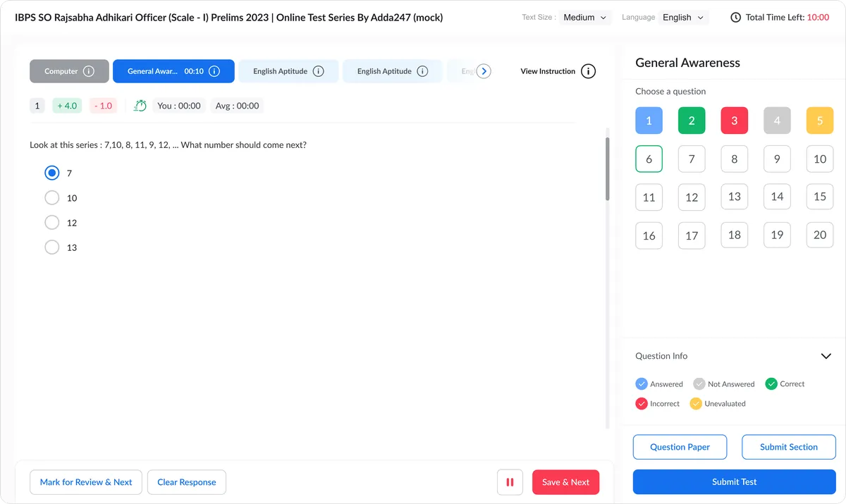Screen dimensions: 846x504
Task: Go to question 4 in palette
Action: [777, 121]
